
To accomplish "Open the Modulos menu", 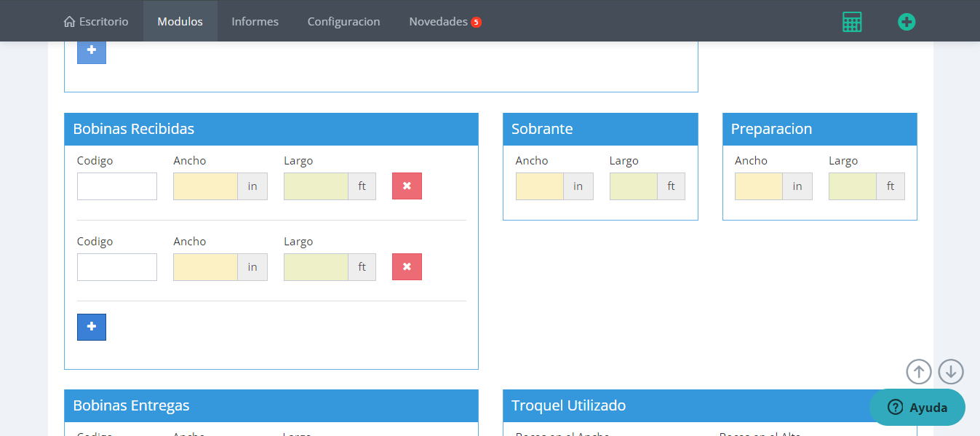I will click(180, 22).
